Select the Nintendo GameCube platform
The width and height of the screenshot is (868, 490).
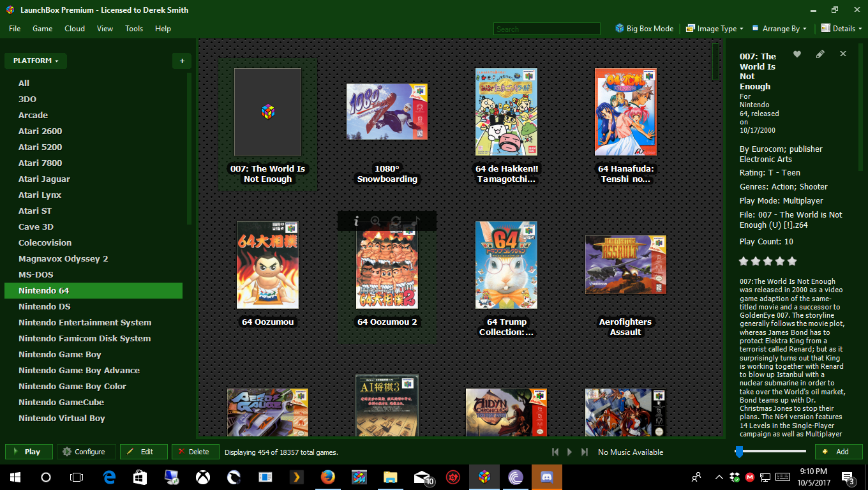[61, 402]
